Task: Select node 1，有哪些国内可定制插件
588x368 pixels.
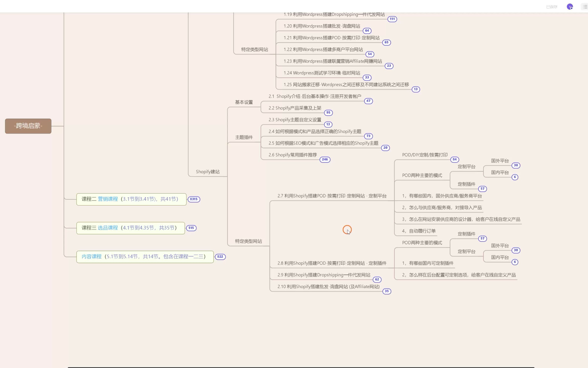Action: tap(428, 263)
